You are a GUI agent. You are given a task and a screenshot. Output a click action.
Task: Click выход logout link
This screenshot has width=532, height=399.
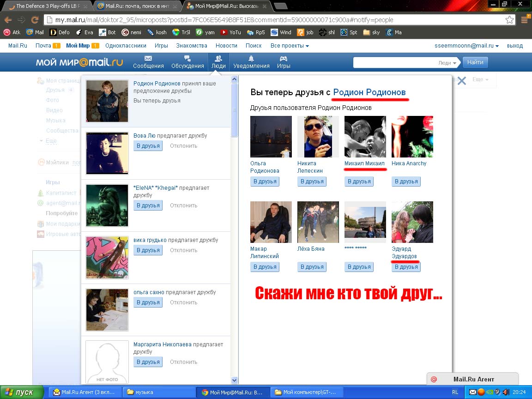(515, 45)
